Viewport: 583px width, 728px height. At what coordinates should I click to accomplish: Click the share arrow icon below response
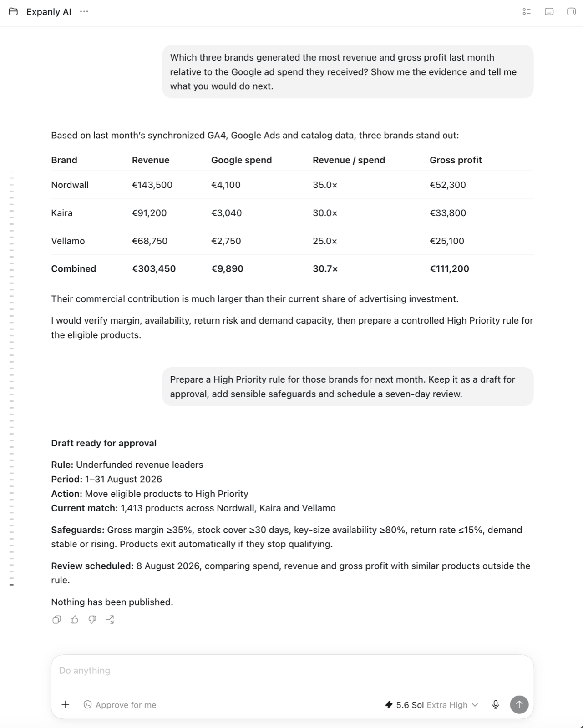(x=110, y=620)
